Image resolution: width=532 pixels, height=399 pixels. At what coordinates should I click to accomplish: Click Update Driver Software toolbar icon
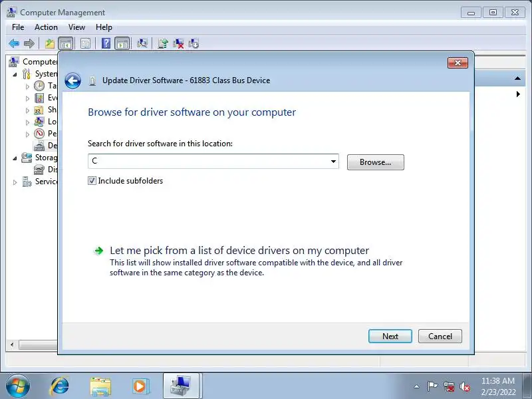163,43
